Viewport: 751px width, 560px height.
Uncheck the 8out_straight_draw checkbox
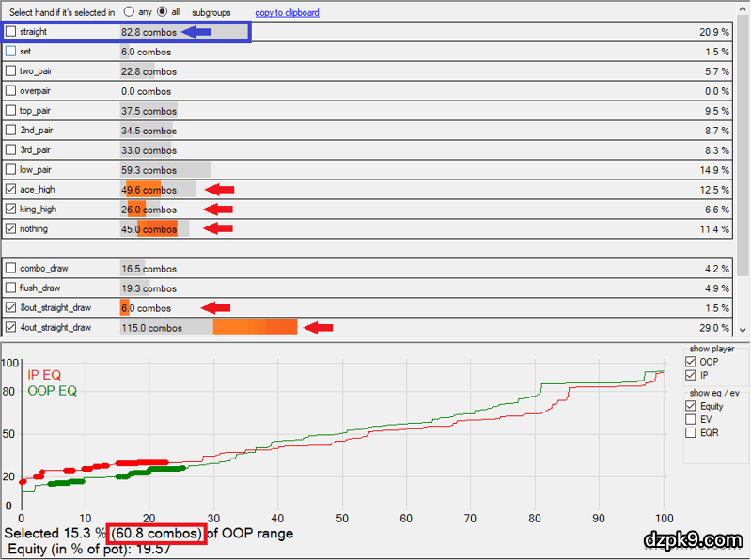(x=11, y=308)
